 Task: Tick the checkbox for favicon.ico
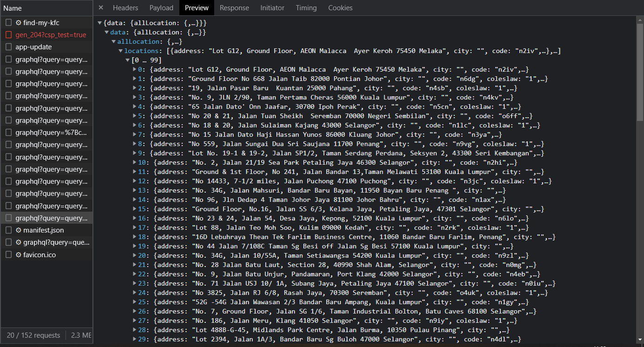[9, 254]
